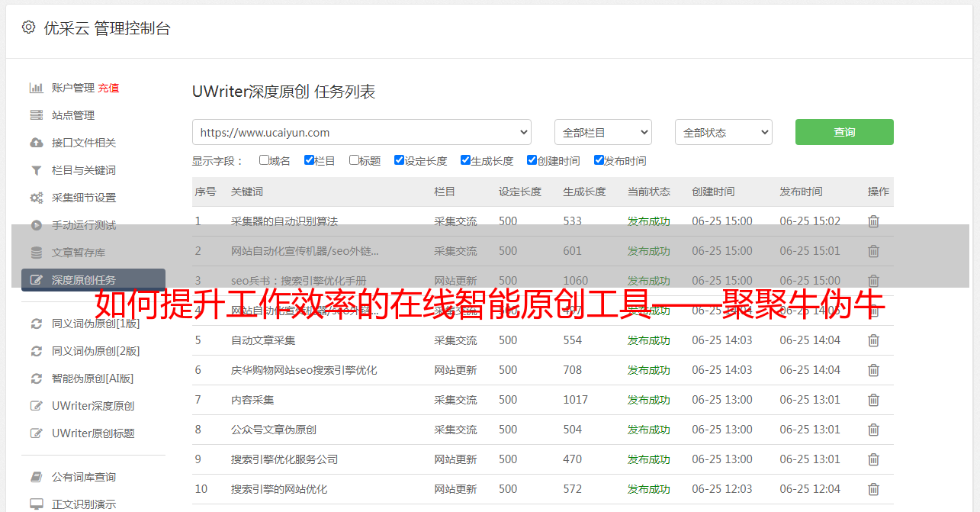Screen dimensions: 980x512
Task: Enable the 标题 display field checkbox
Action: click(x=354, y=160)
